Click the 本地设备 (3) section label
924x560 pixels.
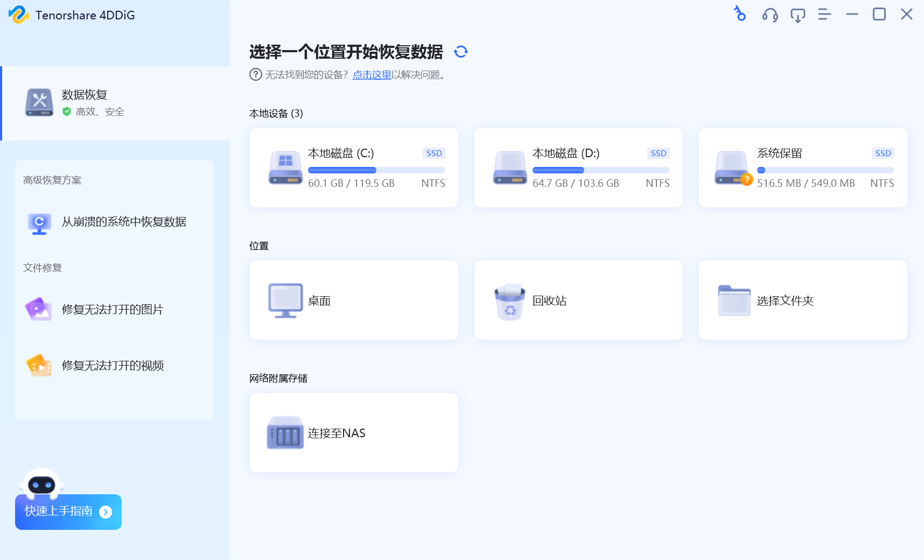[276, 114]
